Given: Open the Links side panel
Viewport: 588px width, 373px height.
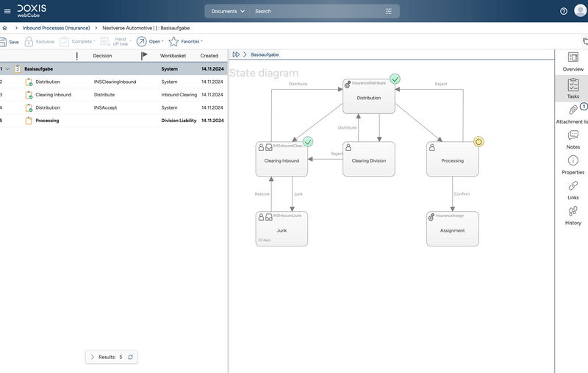Looking at the screenshot, I should click(x=573, y=190).
